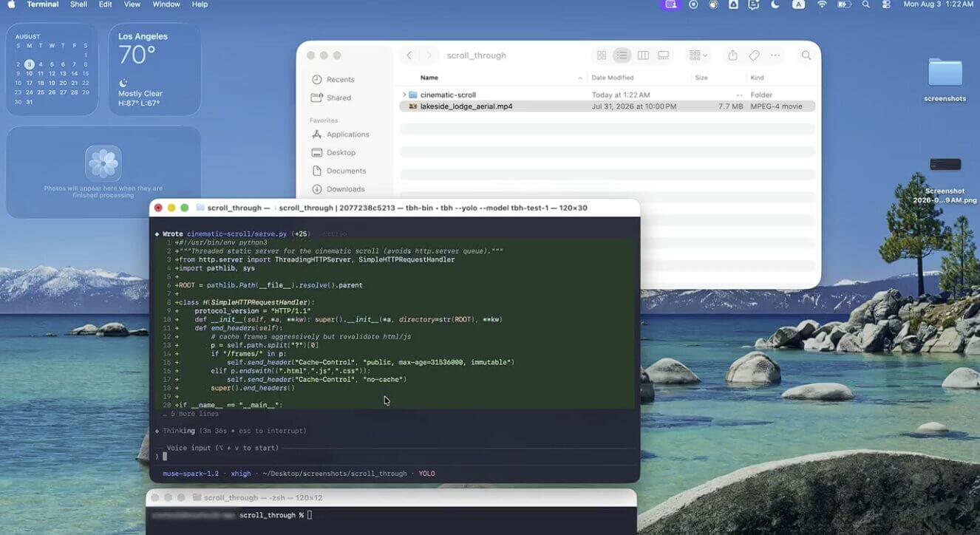Screen dimensions: 980x535
Task: Click the Finder search magnifier
Action: [806, 55]
